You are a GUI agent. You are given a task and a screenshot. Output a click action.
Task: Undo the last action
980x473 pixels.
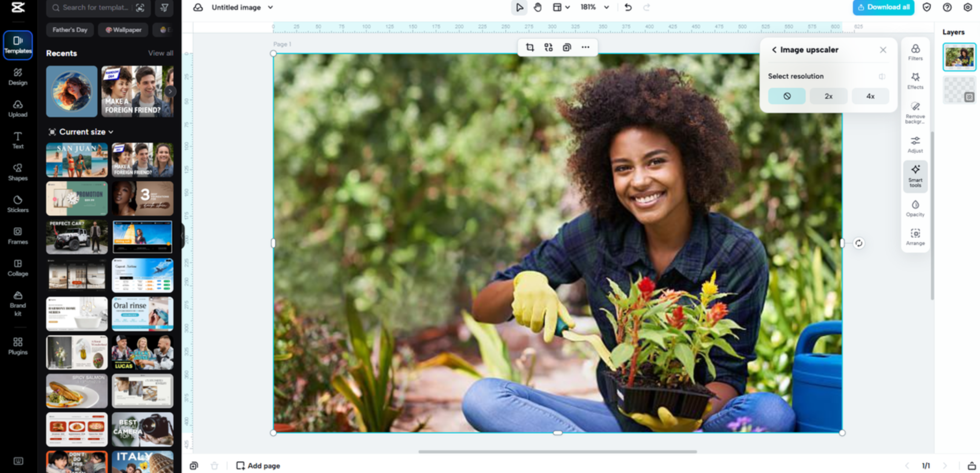point(628,7)
